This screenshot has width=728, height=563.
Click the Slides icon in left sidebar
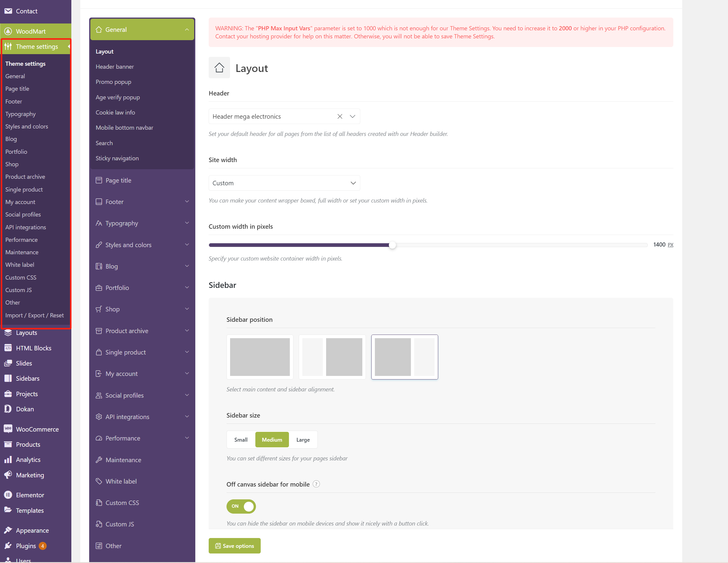(8, 363)
